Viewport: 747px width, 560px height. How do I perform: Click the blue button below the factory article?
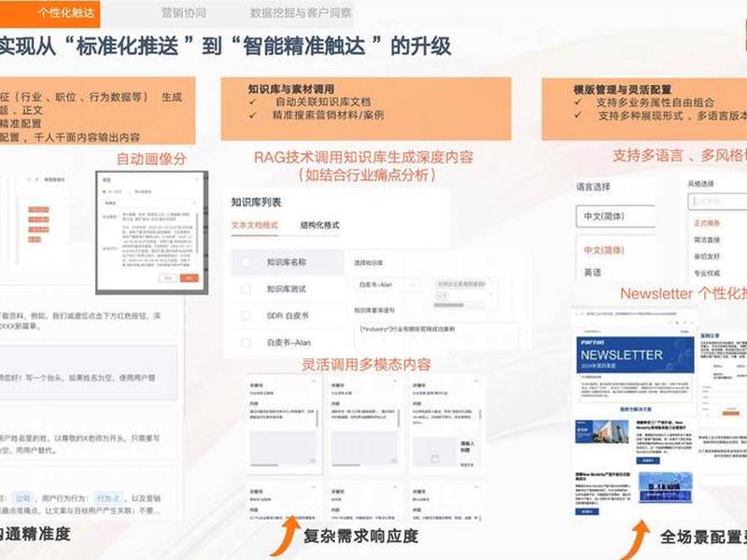pyautogui.click(x=648, y=461)
